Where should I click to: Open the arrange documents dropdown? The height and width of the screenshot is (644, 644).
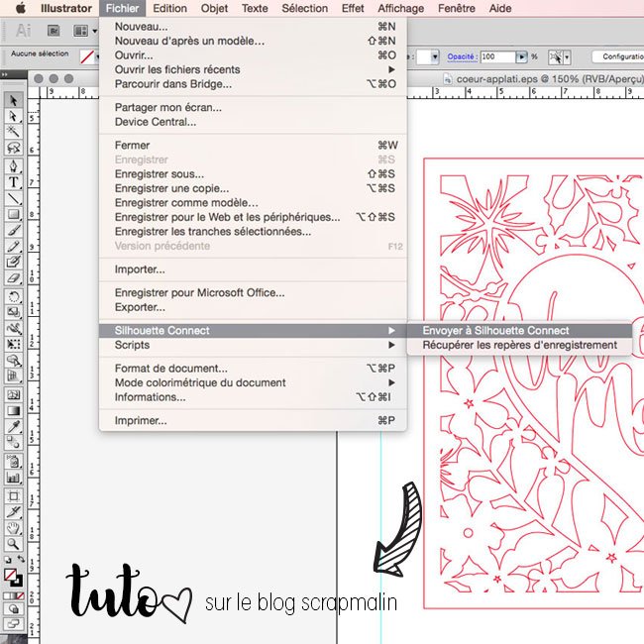[x=85, y=31]
